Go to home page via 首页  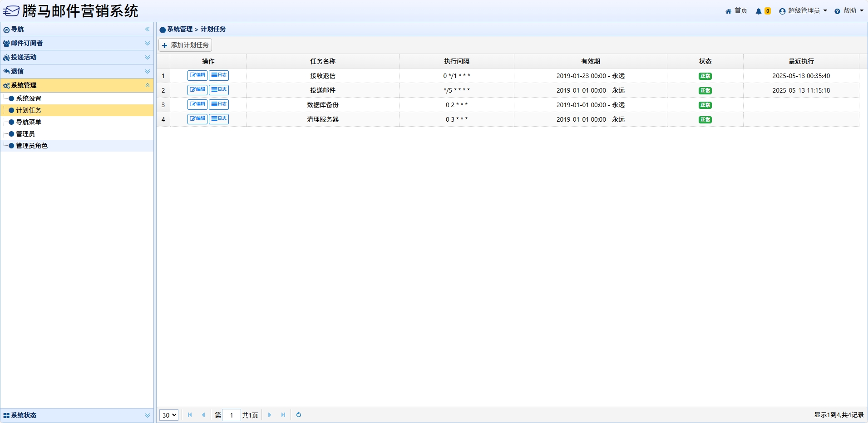click(736, 11)
